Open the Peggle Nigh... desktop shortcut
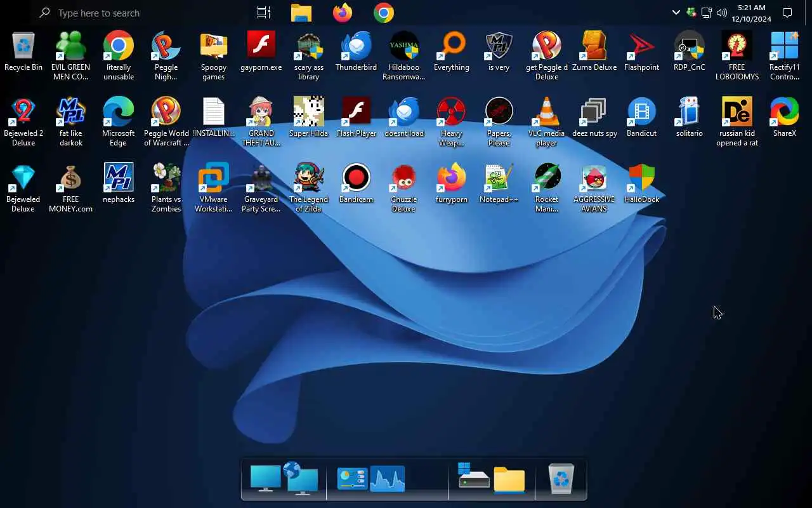This screenshot has height=508, width=812. click(166, 56)
